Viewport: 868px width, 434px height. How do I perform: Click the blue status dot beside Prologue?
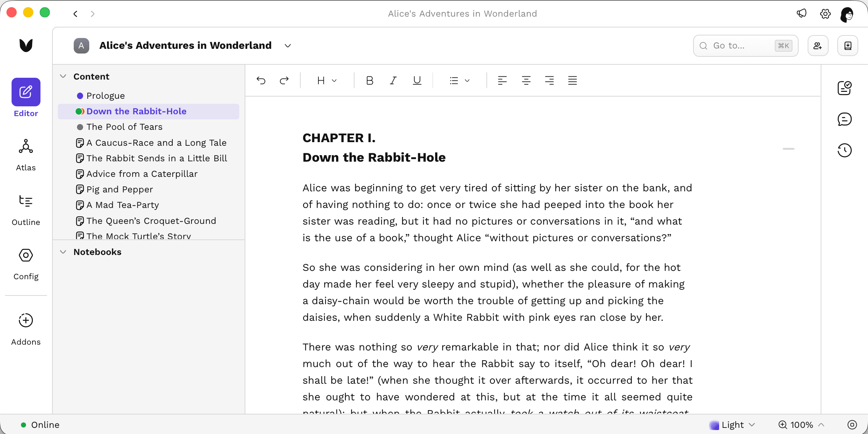[x=80, y=96]
